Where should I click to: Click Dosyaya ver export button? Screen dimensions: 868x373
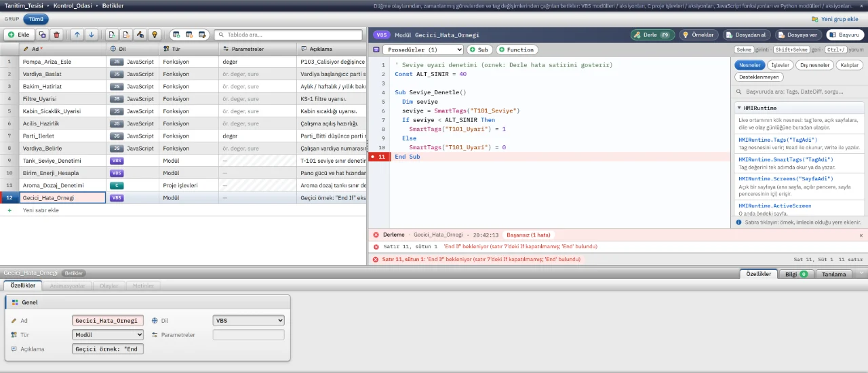[798, 35]
